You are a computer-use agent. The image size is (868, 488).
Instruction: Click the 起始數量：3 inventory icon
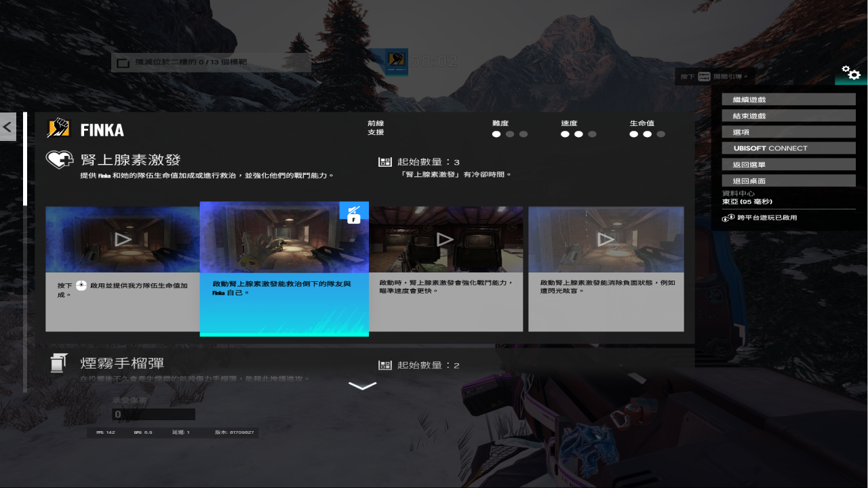[x=385, y=162]
